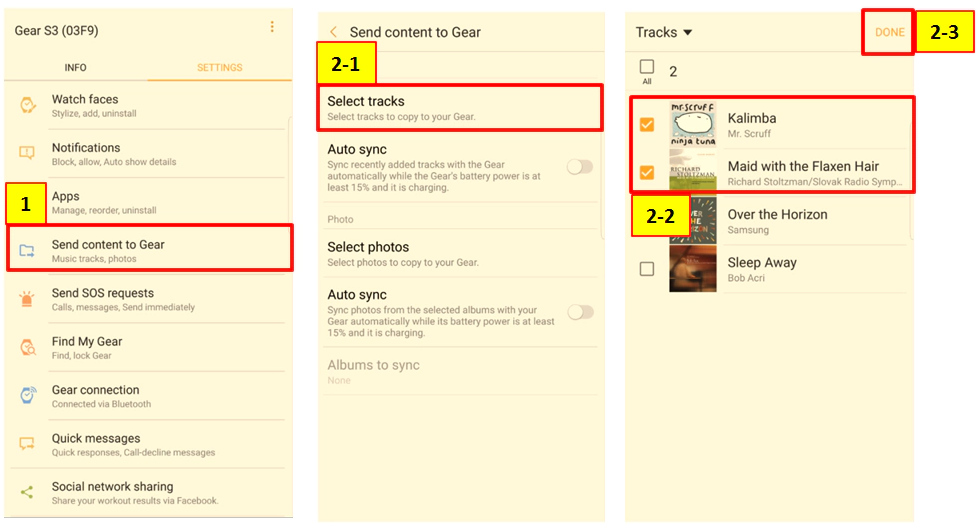The height and width of the screenshot is (524, 977).
Task: Open Select photos option
Action: click(x=460, y=254)
